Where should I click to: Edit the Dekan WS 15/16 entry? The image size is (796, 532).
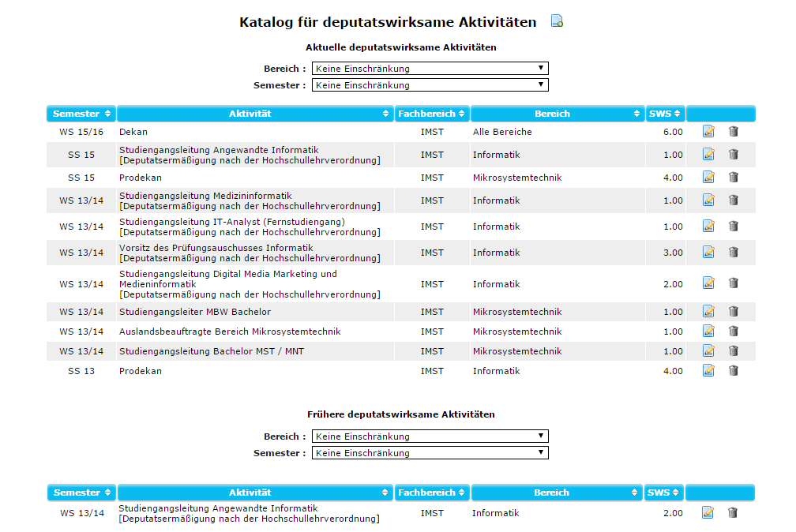708,132
